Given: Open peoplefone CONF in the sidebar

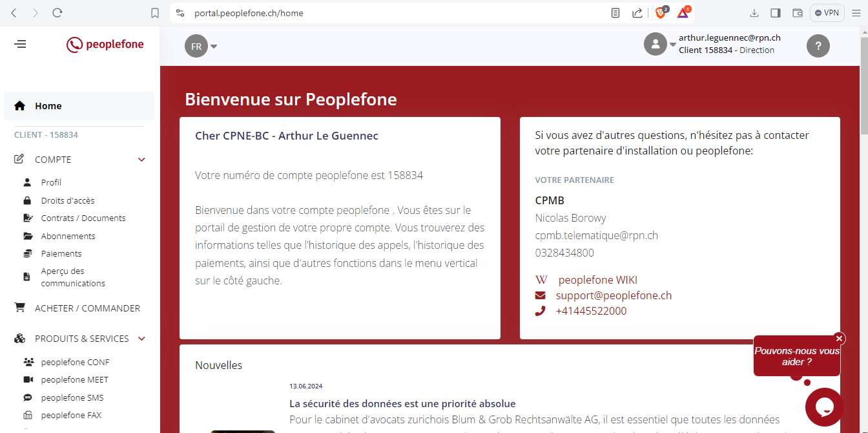Looking at the screenshot, I should click(x=75, y=362).
